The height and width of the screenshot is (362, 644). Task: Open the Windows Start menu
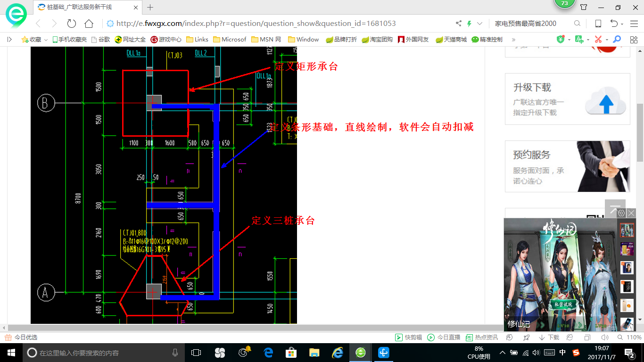(x=11, y=353)
